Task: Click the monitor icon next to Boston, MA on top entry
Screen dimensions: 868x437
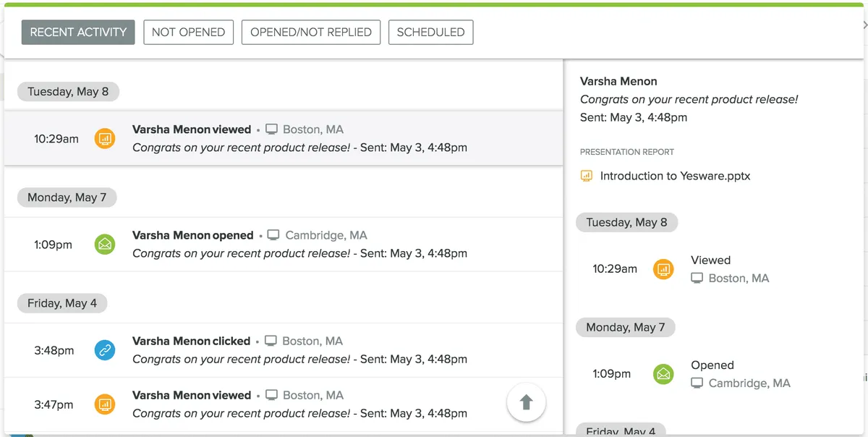Action: [x=271, y=128]
